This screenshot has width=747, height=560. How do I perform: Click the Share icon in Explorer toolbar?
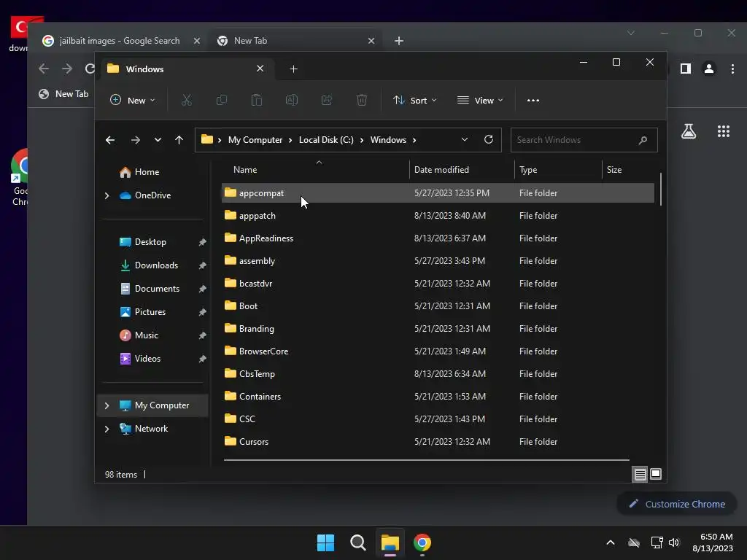(x=327, y=100)
